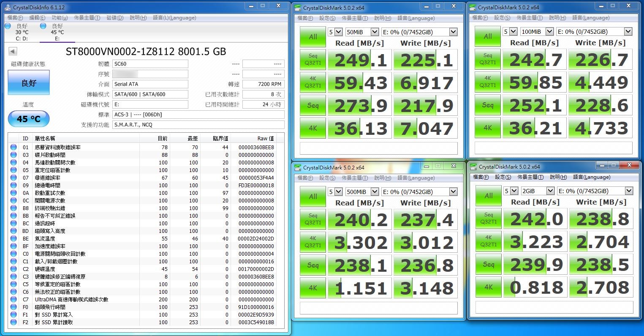Click the app icon of 50MiB CrystalDiskMark window
644x336 pixels.
(298, 8)
